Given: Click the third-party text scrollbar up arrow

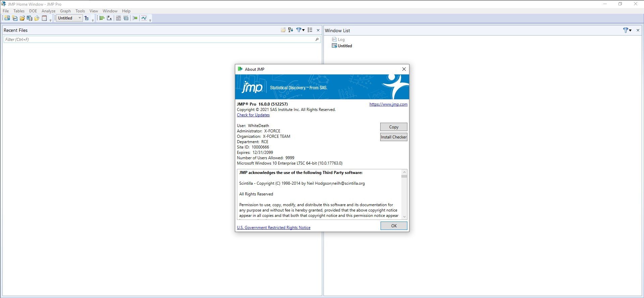Looking at the screenshot, I should [404, 172].
